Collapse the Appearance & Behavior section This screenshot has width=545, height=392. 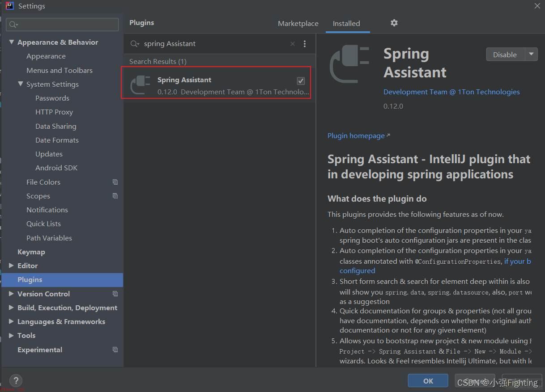point(11,42)
